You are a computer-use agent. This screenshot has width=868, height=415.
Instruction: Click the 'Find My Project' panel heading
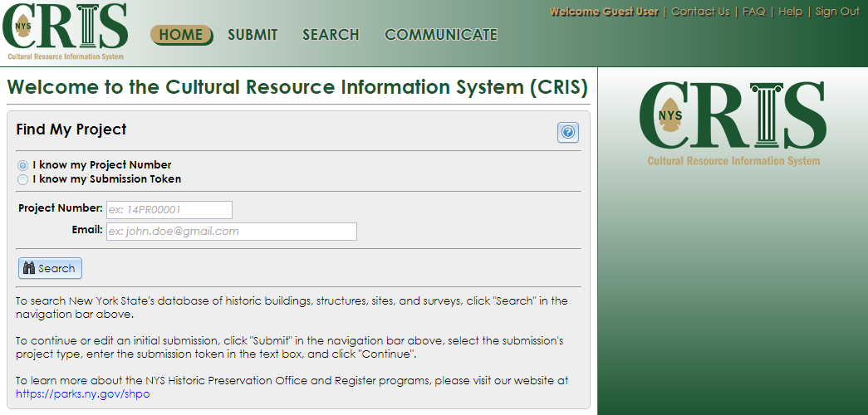coord(71,129)
